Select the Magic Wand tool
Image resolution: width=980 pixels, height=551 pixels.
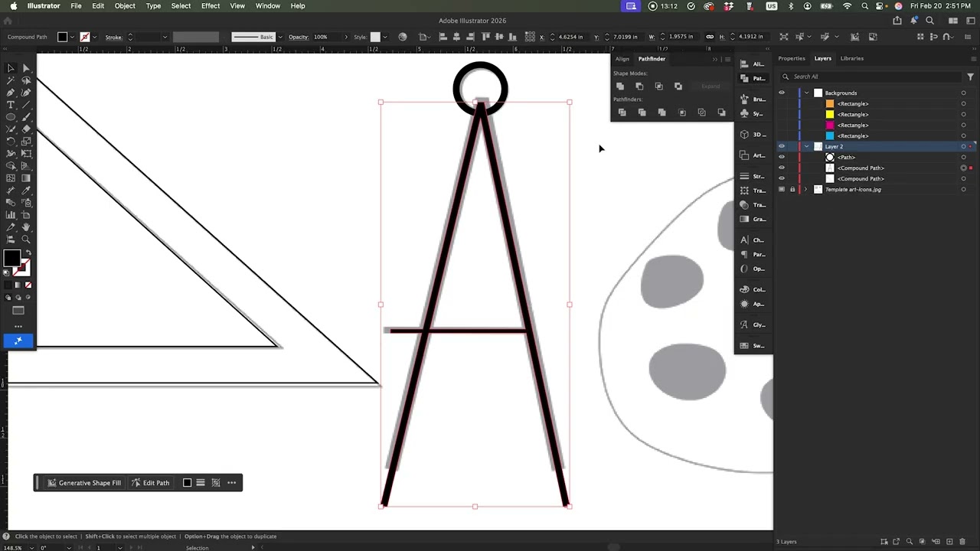click(x=11, y=80)
